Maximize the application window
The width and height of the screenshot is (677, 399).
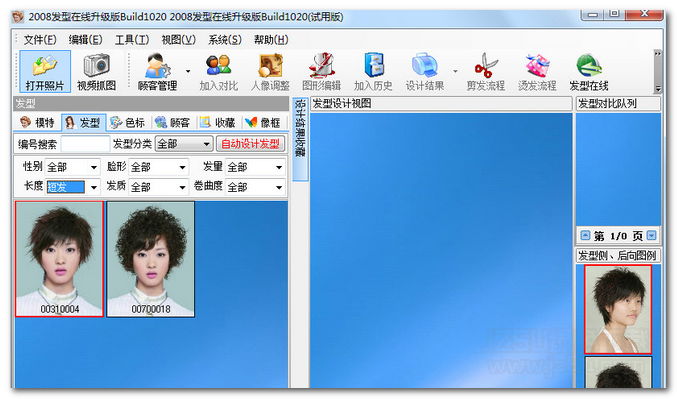(614, 14)
